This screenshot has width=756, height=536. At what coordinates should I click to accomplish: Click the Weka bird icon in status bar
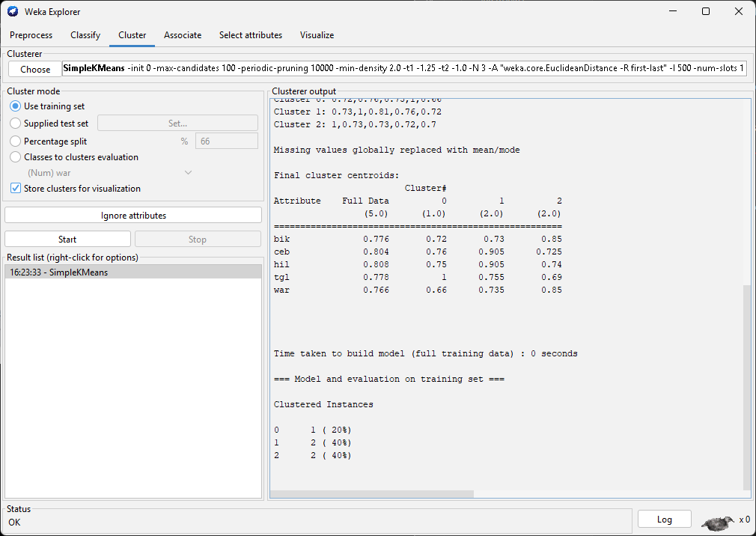(718, 521)
